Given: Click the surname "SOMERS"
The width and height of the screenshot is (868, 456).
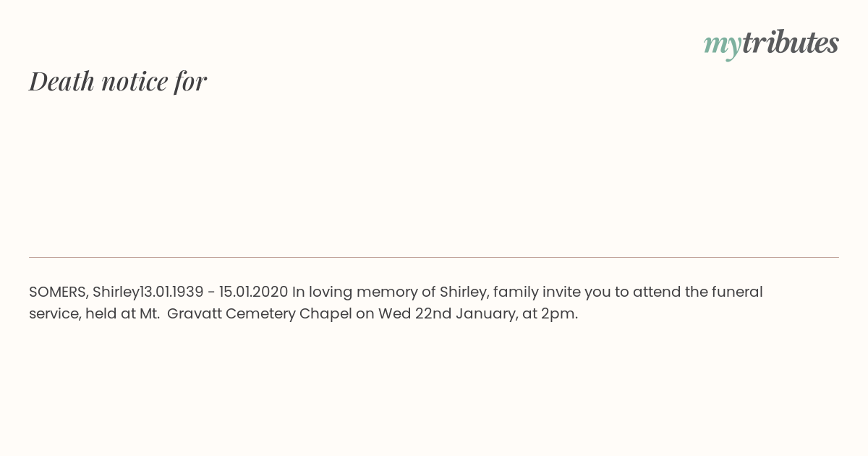Looking at the screenshot, I should point(58,292).
